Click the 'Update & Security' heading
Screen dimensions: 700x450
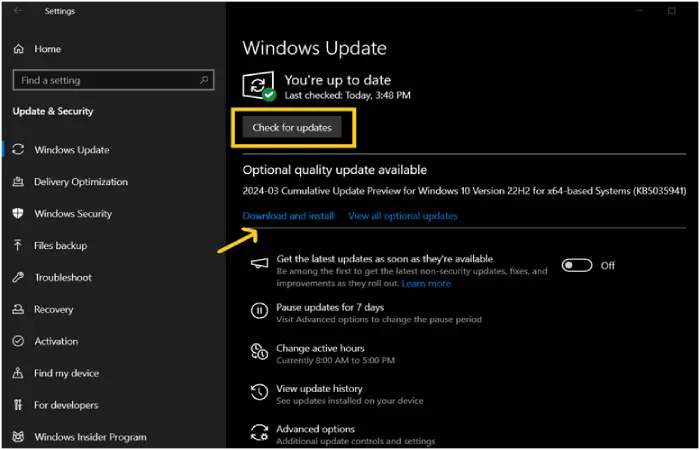click(x=53, y=111)
